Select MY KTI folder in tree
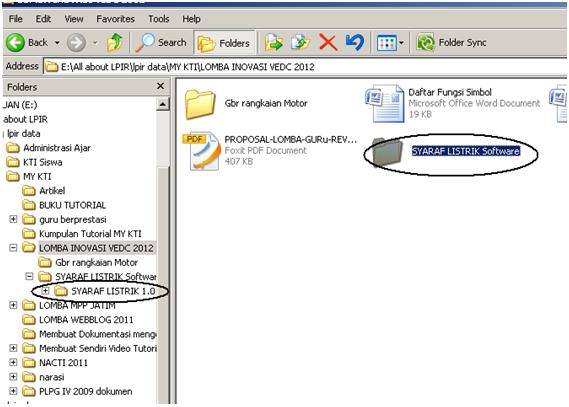 (29, 177)
